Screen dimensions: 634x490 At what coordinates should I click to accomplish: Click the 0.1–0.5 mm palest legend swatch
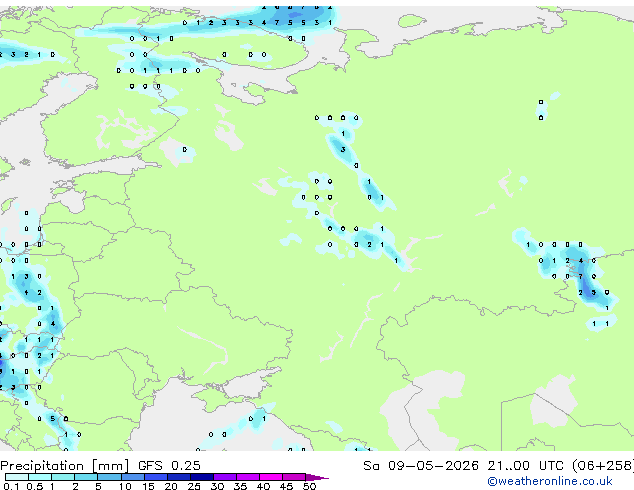(17, 477)
